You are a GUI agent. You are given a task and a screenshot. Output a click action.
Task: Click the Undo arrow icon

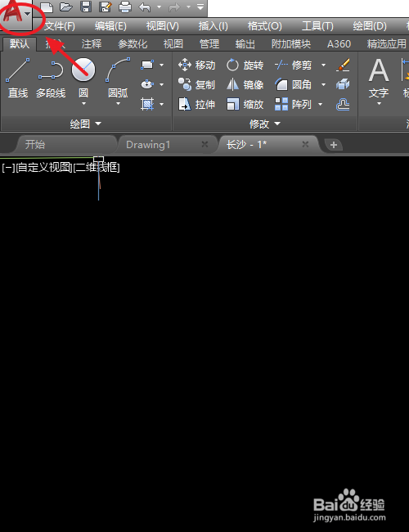click(x=145, y=7)
